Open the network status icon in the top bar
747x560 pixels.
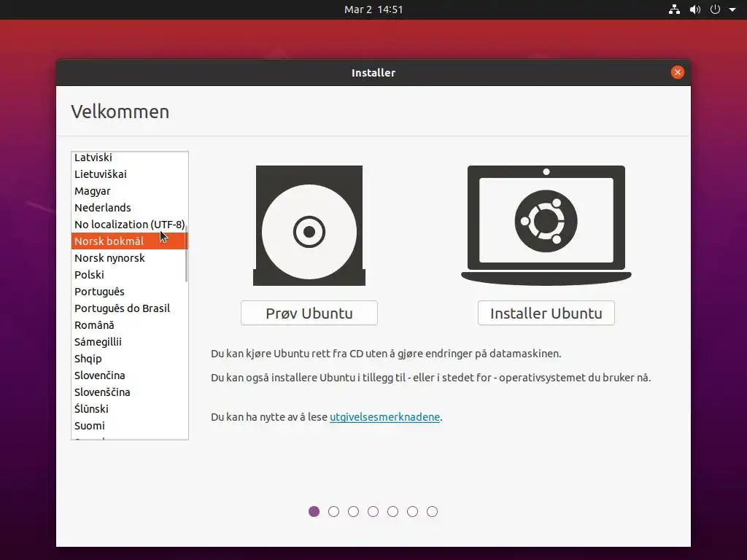pyautogui.click(x=674, y=9)
